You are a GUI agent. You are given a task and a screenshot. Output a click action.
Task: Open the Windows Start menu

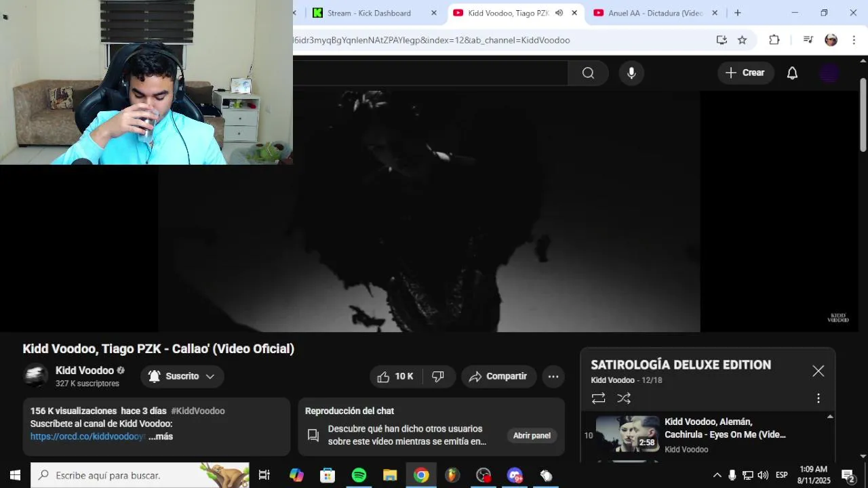(15, 475)
